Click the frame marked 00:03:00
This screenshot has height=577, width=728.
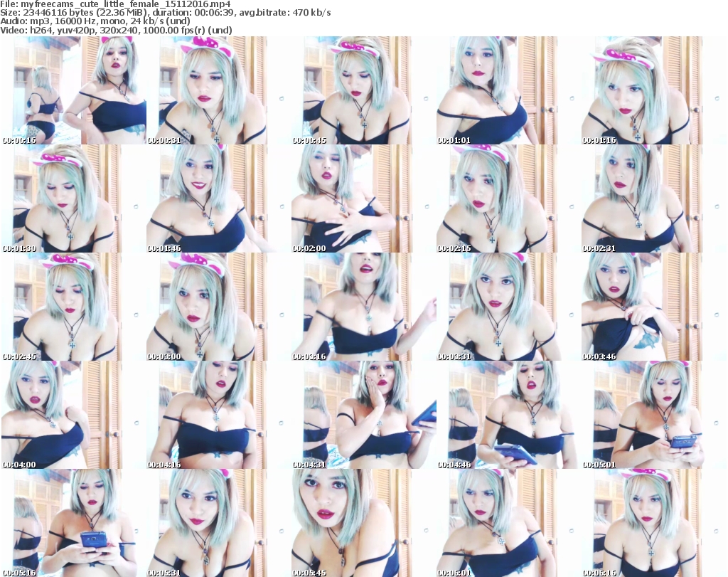[x=218, y=307]
